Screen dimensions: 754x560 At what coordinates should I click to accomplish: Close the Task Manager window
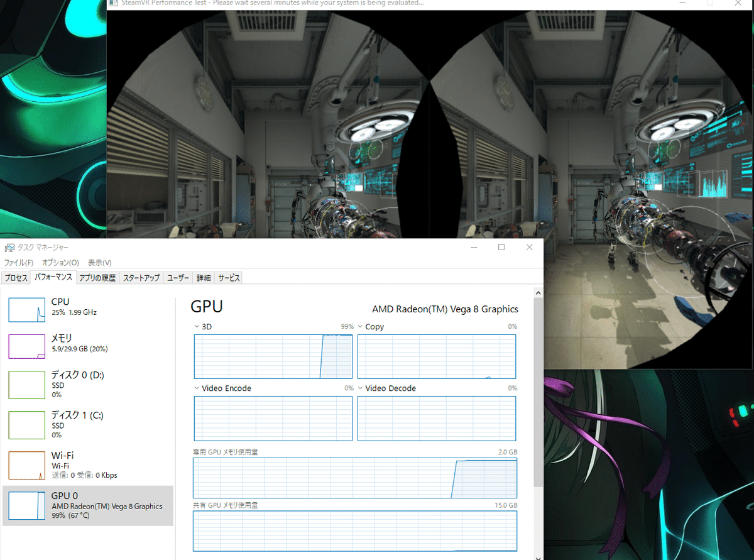click(530, 248)
